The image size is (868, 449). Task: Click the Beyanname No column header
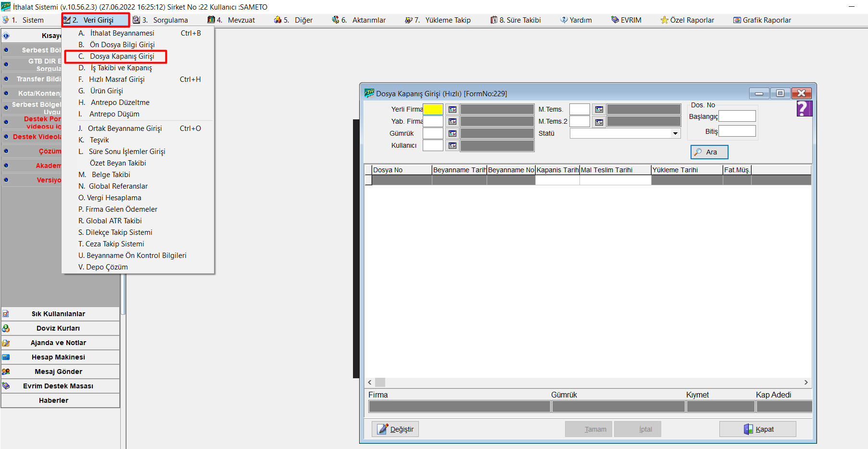pos(511,170)
